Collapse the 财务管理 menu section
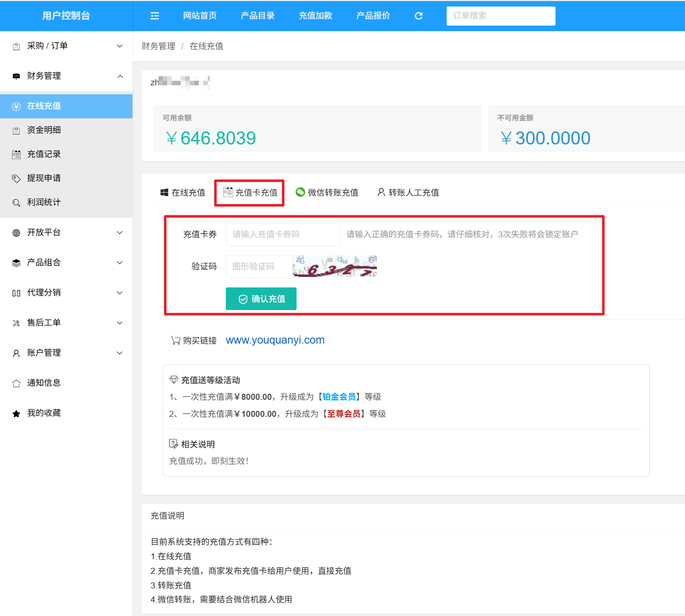Image resolution: width=685 pixels, height=616 pixels. click(x=66, y=76)
